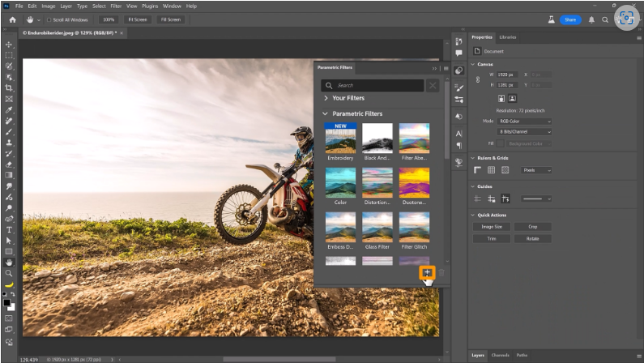The image size is (644, 363).
Task: Switch to the Channels tab
Action: (x=501, y=355)
